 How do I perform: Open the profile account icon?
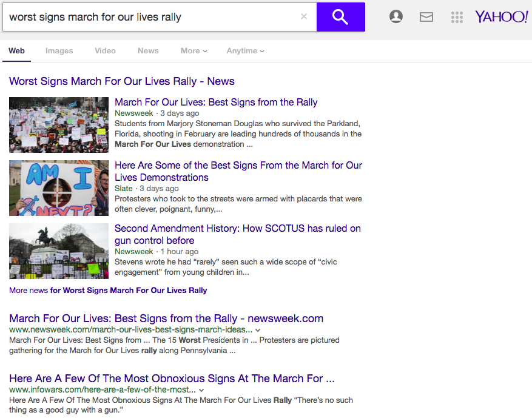coord(396,16)
